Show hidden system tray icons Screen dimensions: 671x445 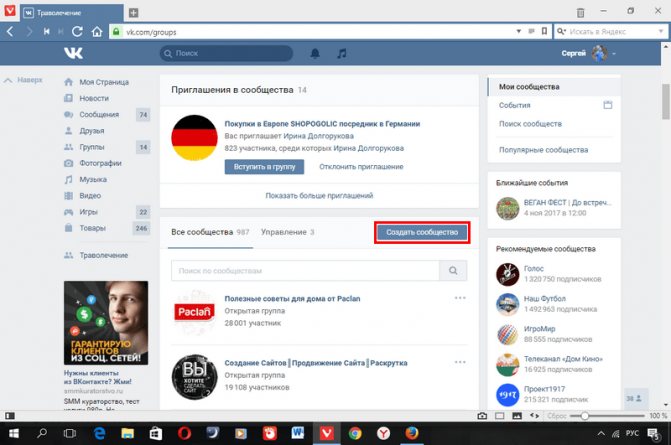pos(601,434)
